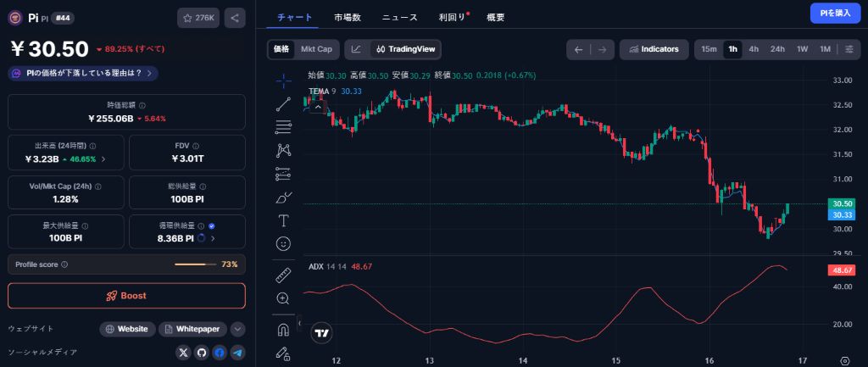This screenshot has width=868, height=367.
Task: Activate the zoom in tool
Action: [x=283, y=298]
